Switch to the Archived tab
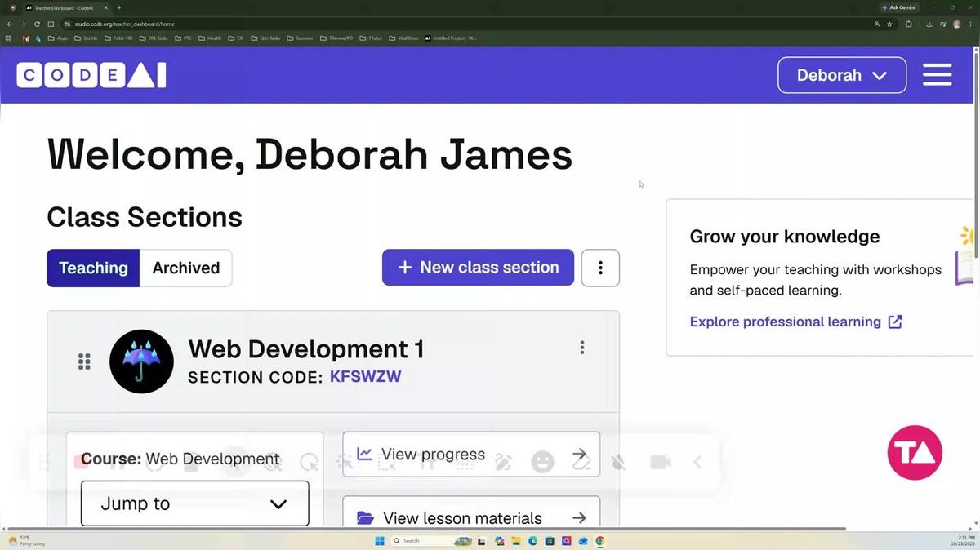The width and height of the screenshot is (980, 550). (x=186, y=268)
